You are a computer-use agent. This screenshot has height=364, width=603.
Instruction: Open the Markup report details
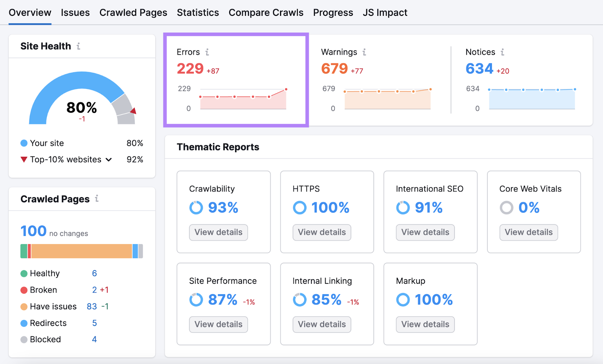(x=425, y=324)
